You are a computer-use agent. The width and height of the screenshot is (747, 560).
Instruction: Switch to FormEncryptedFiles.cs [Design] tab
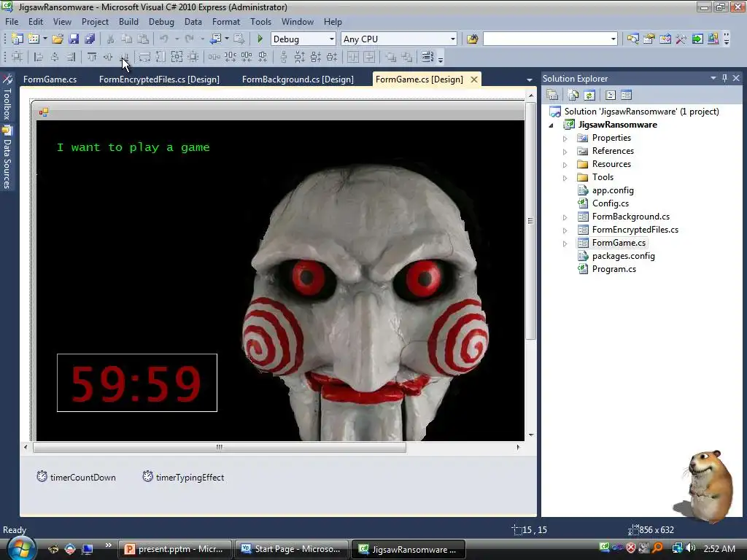[159, 79]
